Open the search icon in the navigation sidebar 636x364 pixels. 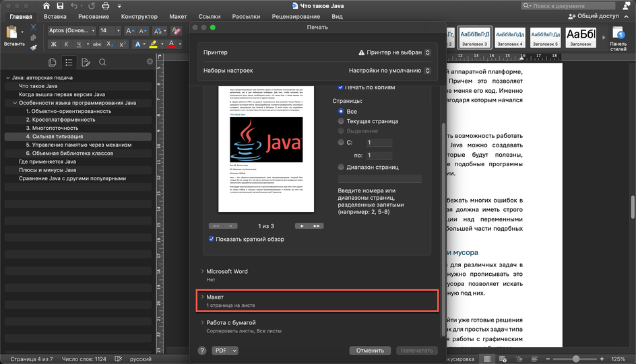pyautogui.click(x=102, y=62)
